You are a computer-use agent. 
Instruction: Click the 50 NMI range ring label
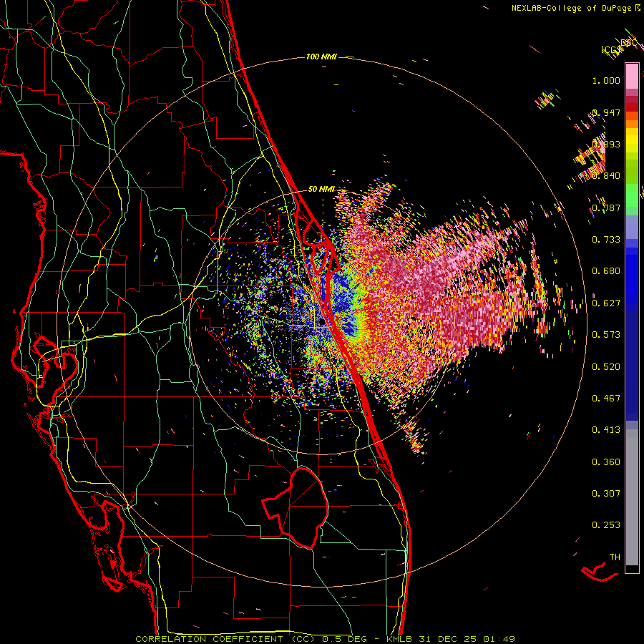(x=321, y=190)
